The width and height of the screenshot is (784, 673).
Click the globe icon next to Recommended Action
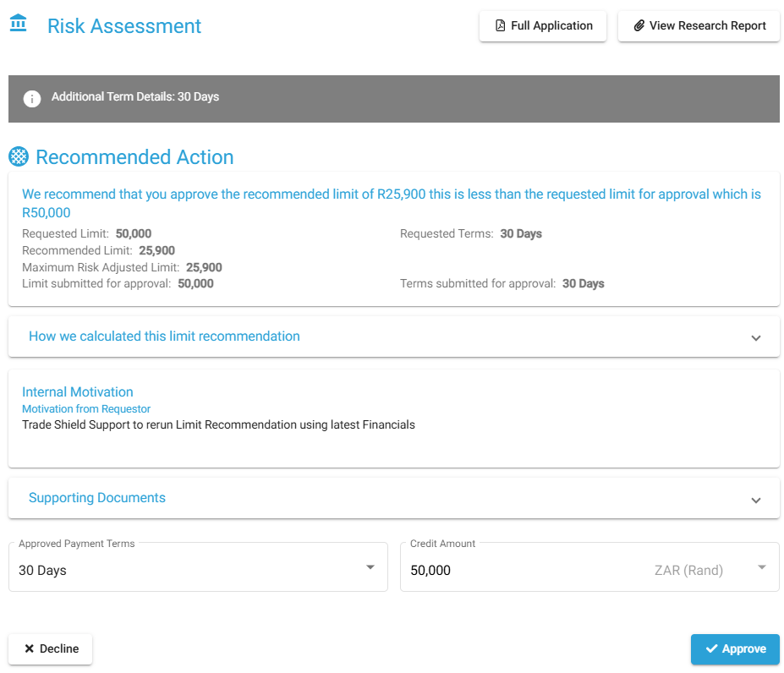tap(19, 156)
